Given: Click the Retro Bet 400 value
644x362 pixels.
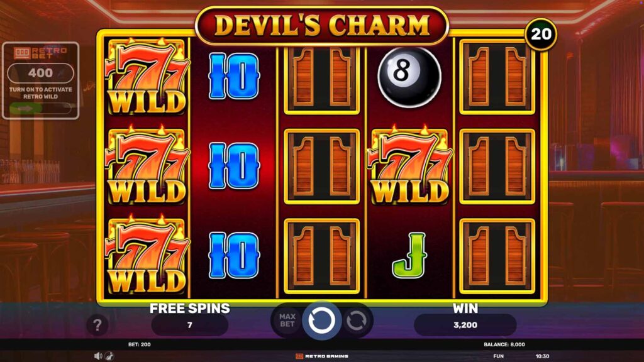Looking at the screenshot, I should pyautogui.click(x=41, y=73).
